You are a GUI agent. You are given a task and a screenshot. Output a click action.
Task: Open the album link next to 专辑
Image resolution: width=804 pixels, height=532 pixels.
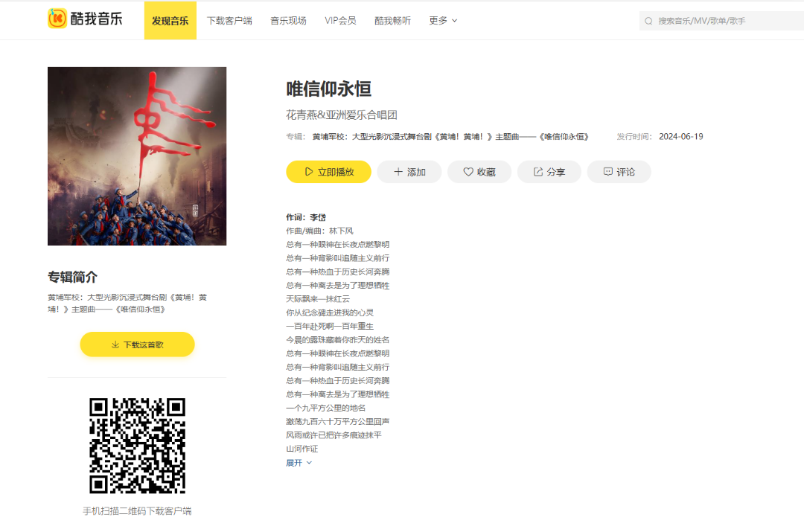[450, 137]
